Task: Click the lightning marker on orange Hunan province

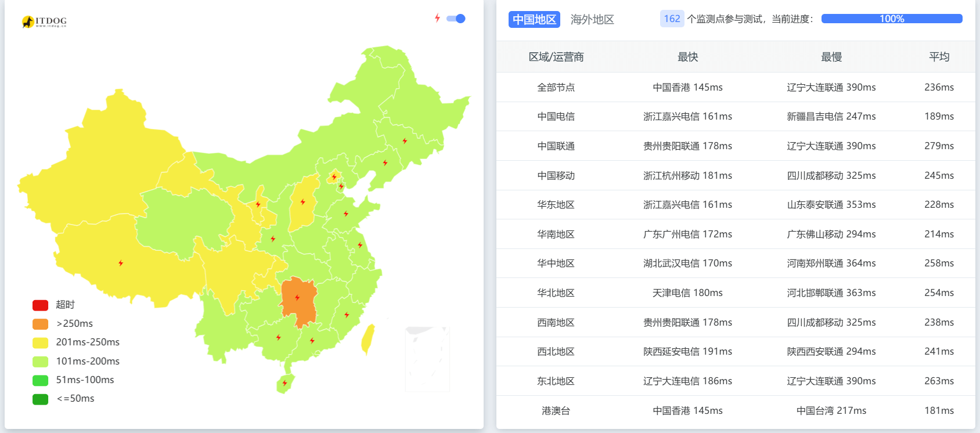Action: [297, 298]
